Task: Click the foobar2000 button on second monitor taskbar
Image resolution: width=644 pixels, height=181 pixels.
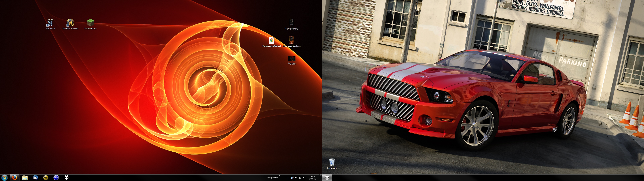Action: [327, 177]
